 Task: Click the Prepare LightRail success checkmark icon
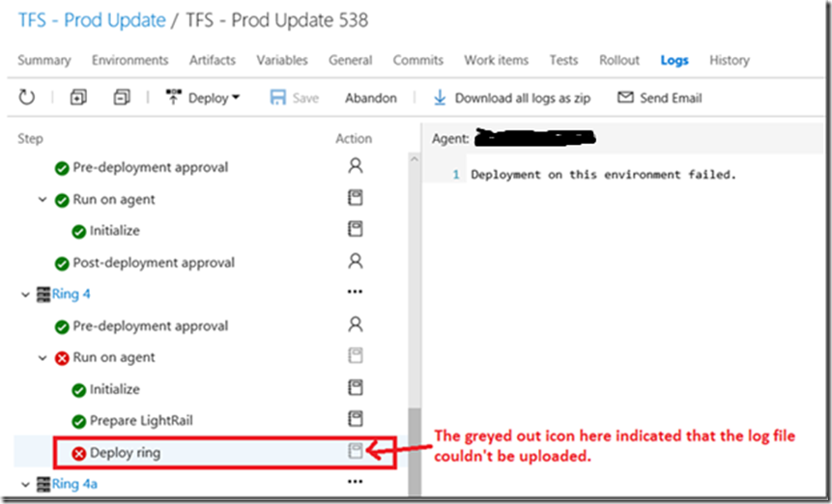[x=79, y=422]
